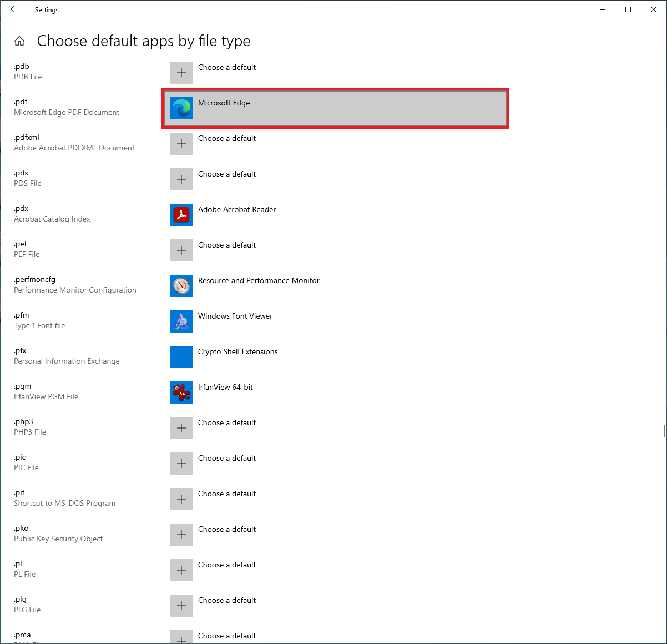Click the Home icon beside page title
The image size is (667, 644).
click(19, 41)
